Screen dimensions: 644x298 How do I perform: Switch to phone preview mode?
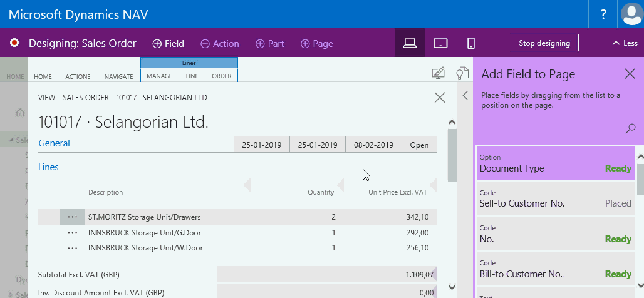tap(471, 43)
